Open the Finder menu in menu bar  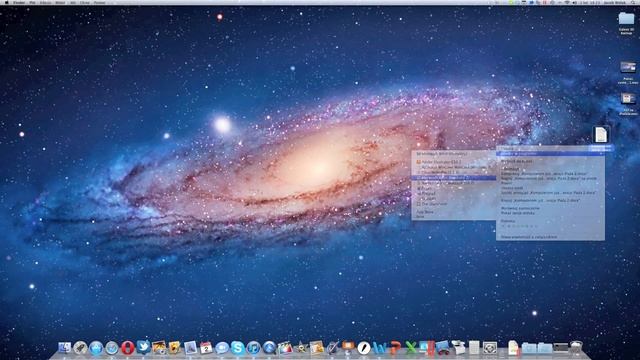click(x=19, y=2)
